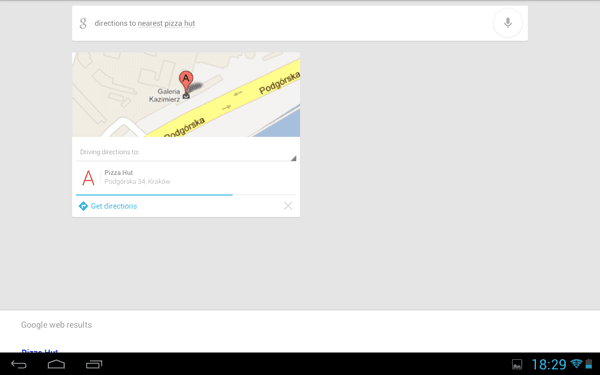This screenshot has height=375, width=600.
Task: Tap the microphone voice search icon
Action: (507, 23)
